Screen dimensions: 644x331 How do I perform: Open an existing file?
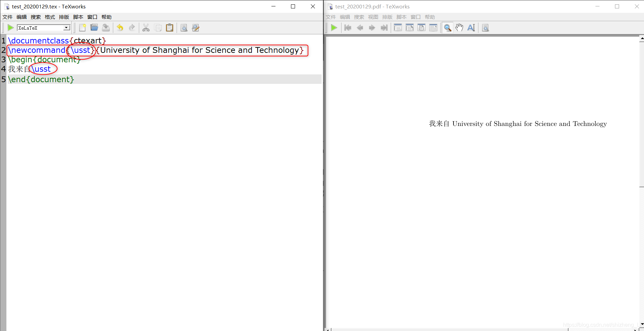[94, 28]
